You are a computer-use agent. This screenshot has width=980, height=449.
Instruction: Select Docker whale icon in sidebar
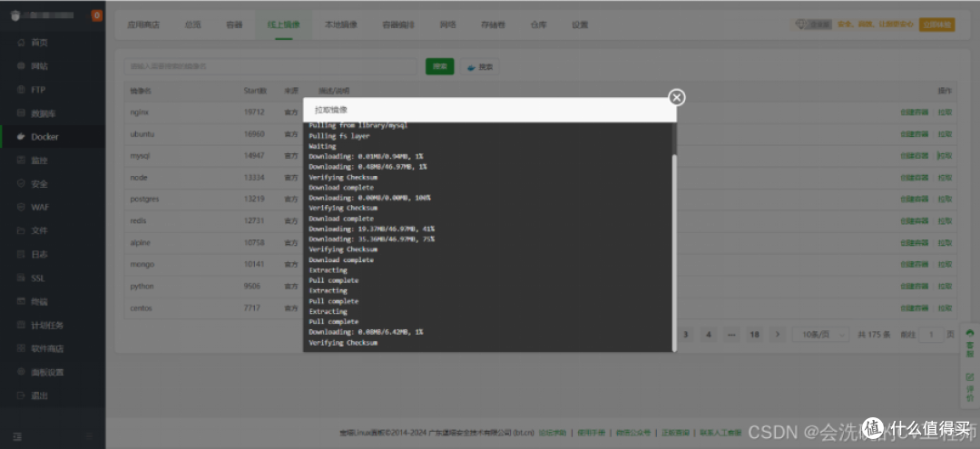click(21, 137)
